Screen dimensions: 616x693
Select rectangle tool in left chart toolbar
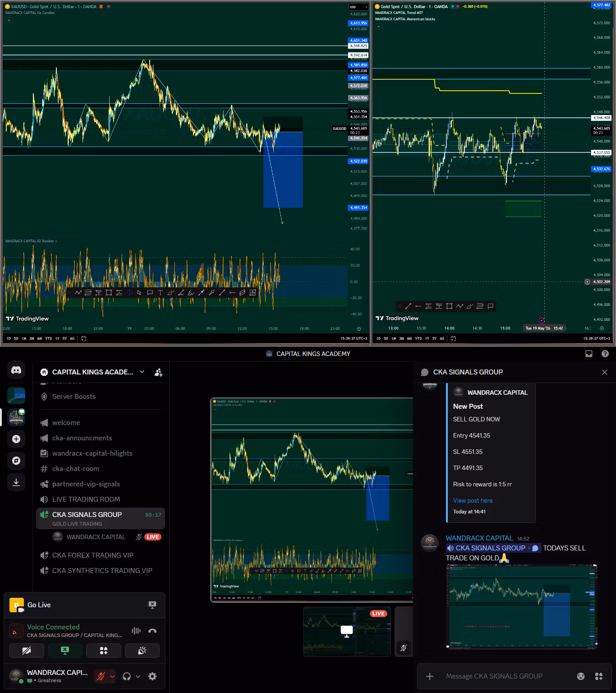109,293
